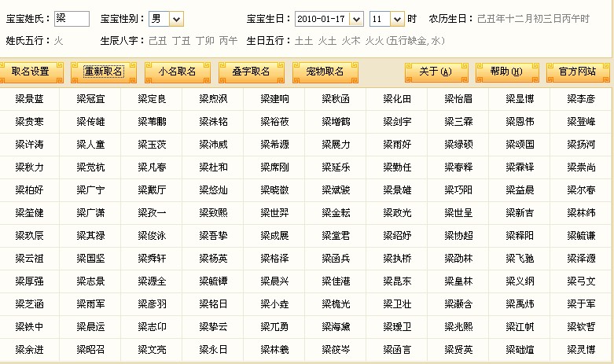
Task: Select the name 梁广宁
Action: click(x=91, y=190)
